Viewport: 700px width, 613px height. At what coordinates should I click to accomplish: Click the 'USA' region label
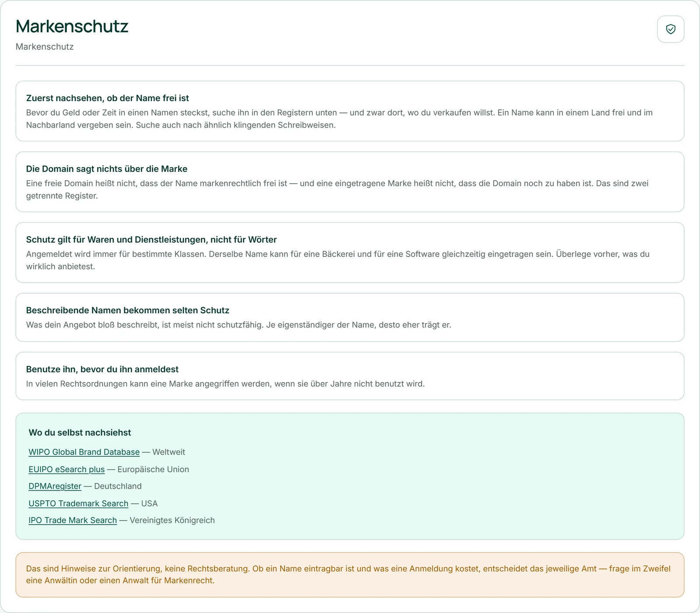click(x=149, y=503)
